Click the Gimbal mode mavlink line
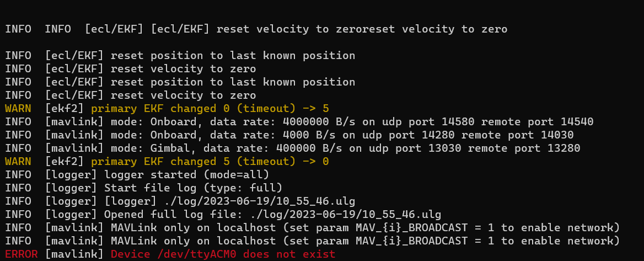 292,148
